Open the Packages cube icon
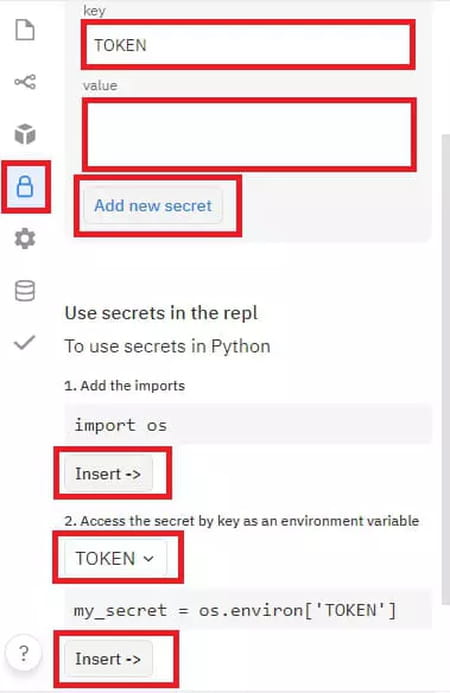Image resolution: width=450 pixels, height=693 pixels. point(25,133)
